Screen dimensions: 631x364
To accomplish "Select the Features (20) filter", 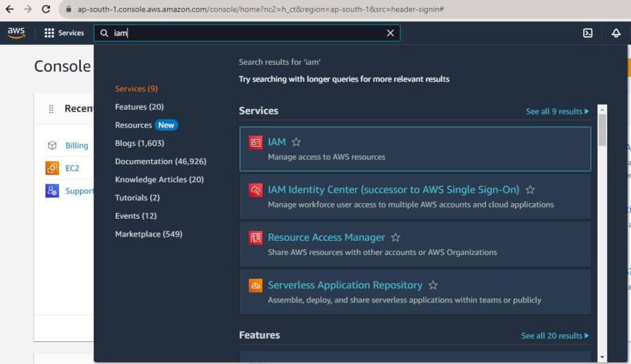I will pyautogui.click(x=139, y=107).
